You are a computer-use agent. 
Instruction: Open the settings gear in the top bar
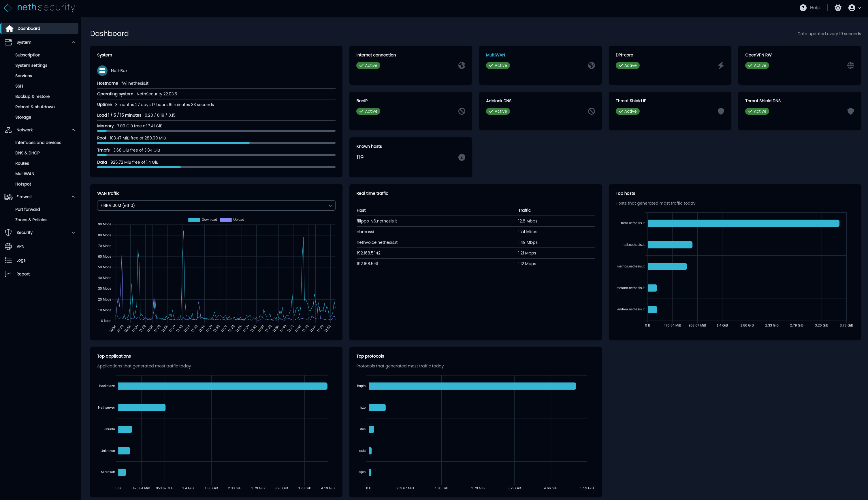(838, 7)
